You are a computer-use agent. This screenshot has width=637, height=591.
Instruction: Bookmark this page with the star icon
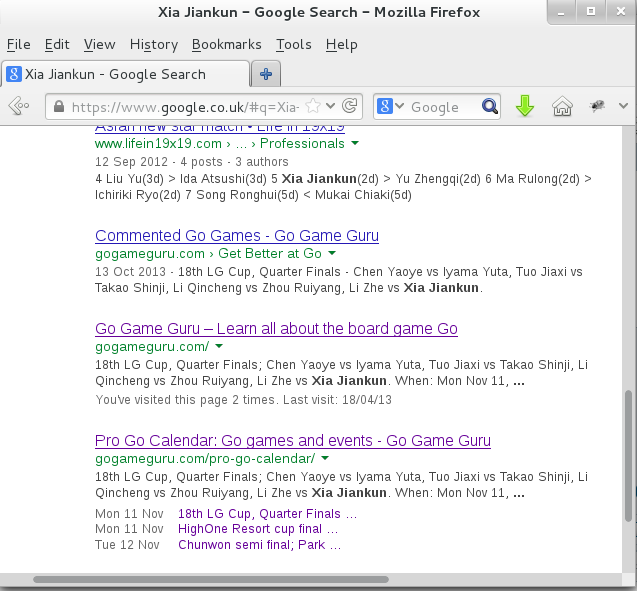point(313,106)
